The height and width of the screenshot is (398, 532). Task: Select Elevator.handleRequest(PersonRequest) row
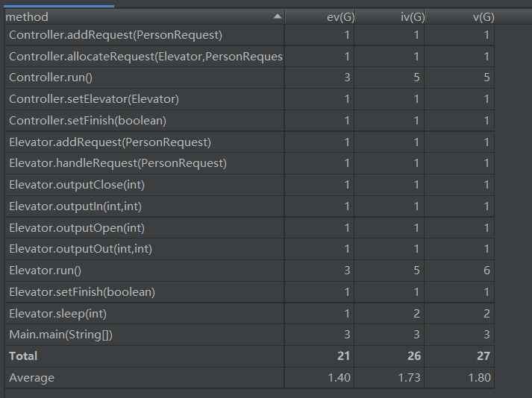click(118, 163)
